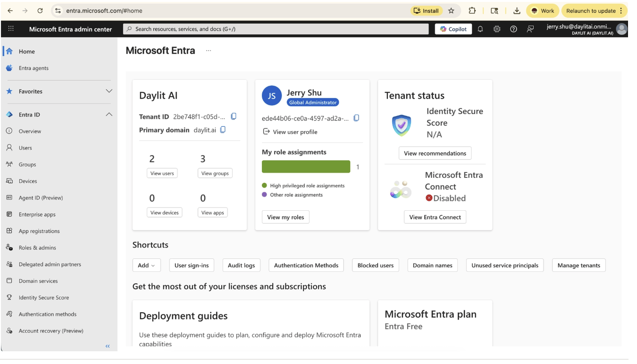Bookmark this page with star icon
The height and width of the screenshot is (364, 637).
tap(451, 11)
